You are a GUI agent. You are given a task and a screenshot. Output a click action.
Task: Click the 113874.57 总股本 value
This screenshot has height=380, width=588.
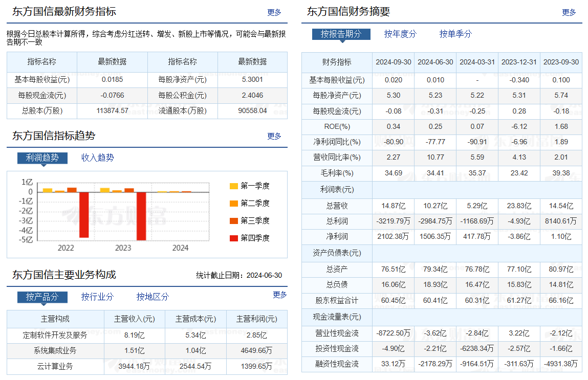112,111
